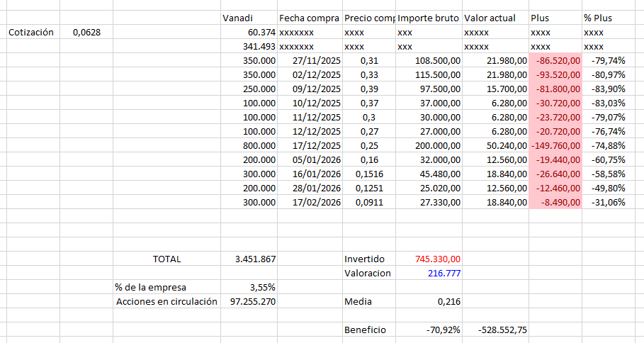Select the % Plus header cell
The width and height of the screenshot is (644, 343).
pos(609,18)
